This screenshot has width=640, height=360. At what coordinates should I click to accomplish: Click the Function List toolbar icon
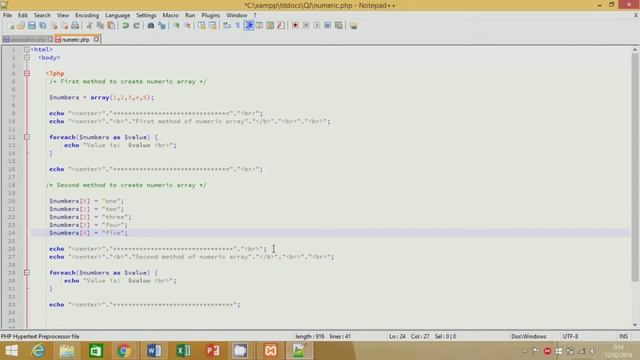(281, 26)
